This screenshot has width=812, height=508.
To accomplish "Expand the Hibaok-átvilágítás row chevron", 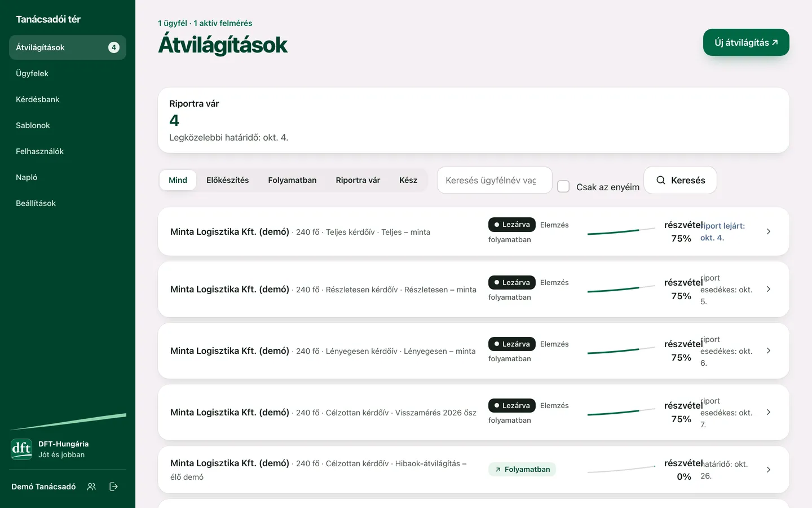I will point(769,470).
